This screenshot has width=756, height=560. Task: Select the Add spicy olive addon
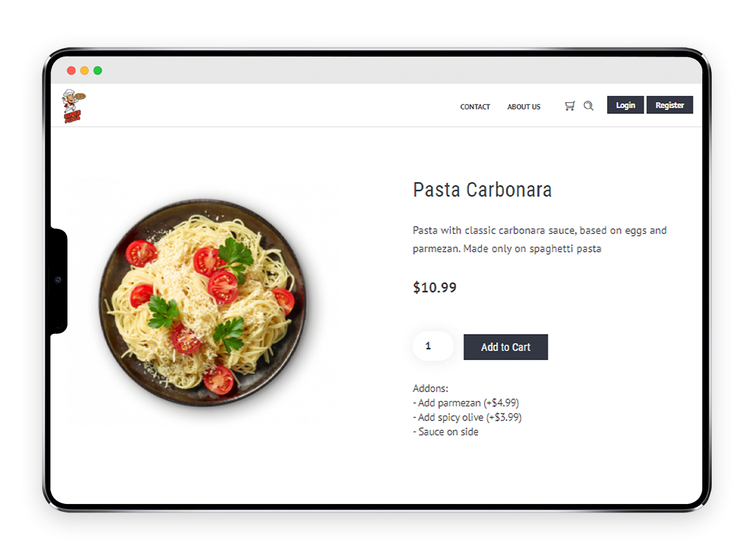point(467,417)
